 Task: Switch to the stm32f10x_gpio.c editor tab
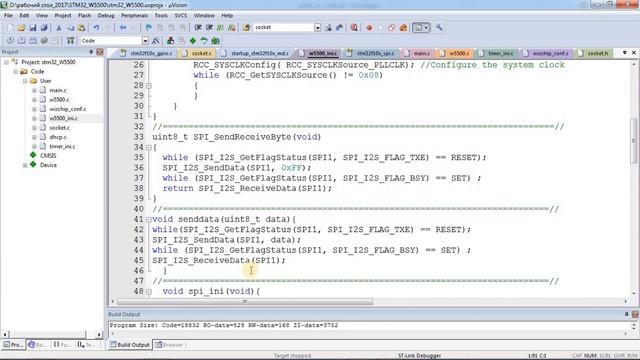point(147,53)
